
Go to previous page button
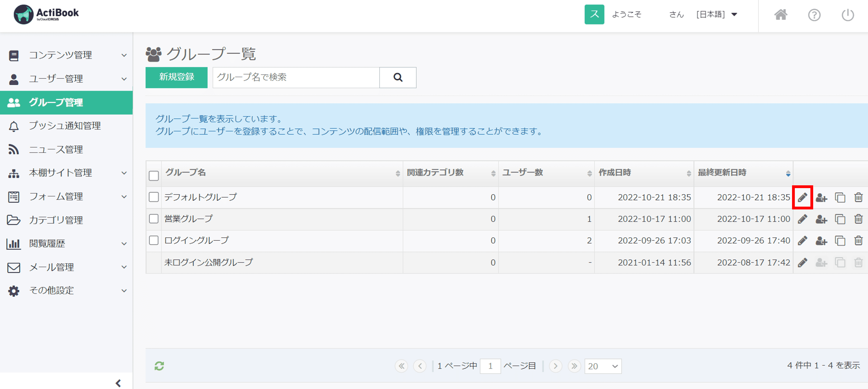(420, 366)
